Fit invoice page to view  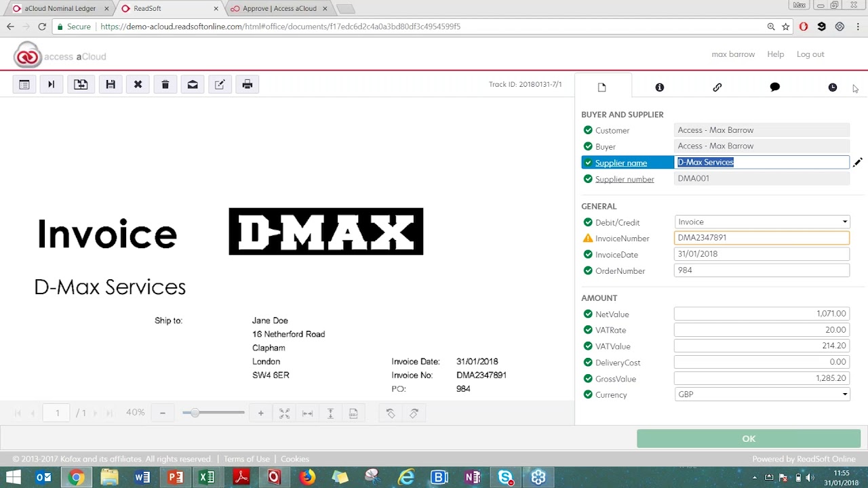click(x=285, y=413)
